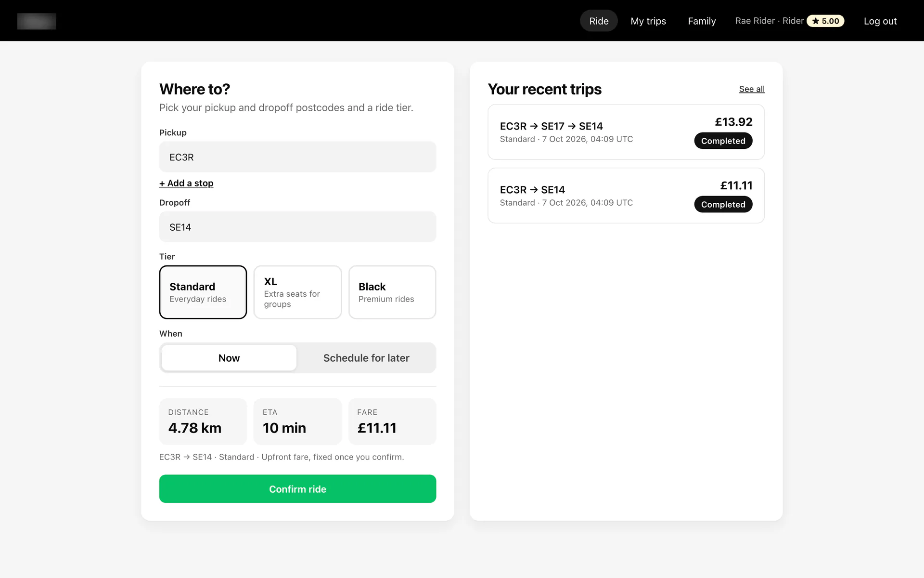Open the EC3R → SE14 recent trip
The width and height of the screenshot is (924, 578).
tap(626, 196)
